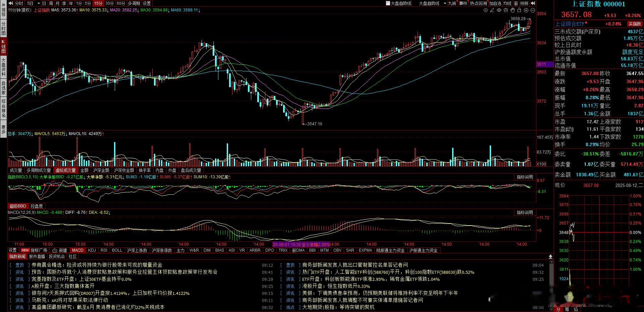Switch to 股市直播 news tab
Image resolution: width=644 pixels, height=312 pixels.
[37, 257]
